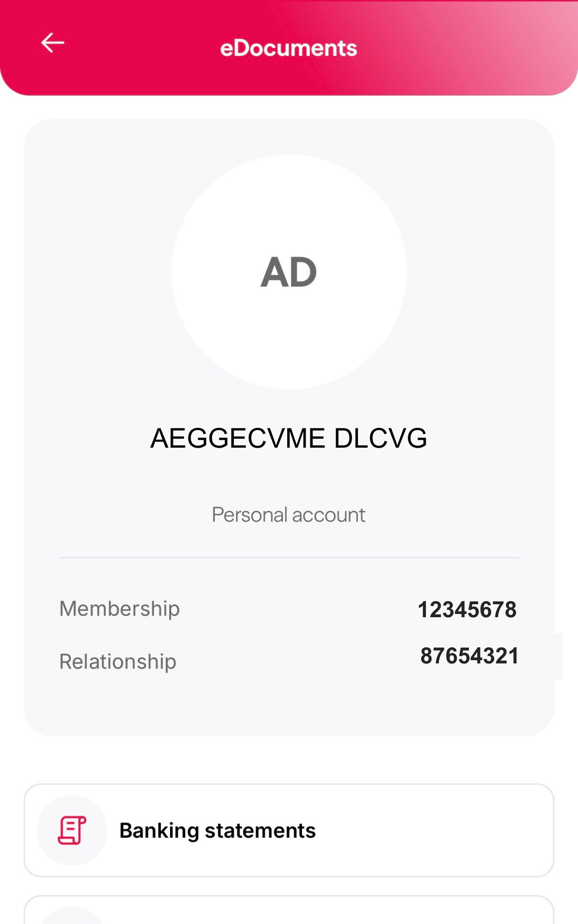Image resolution: width=578 pixels, height=924 pixels.
Task: Click profile card area above the avatar
Action: pos(289,136)
